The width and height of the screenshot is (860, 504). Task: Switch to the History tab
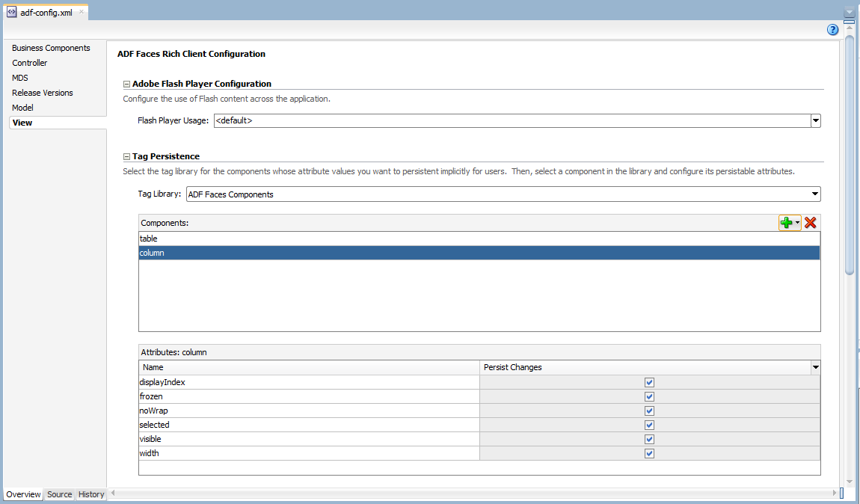point(91,494)
